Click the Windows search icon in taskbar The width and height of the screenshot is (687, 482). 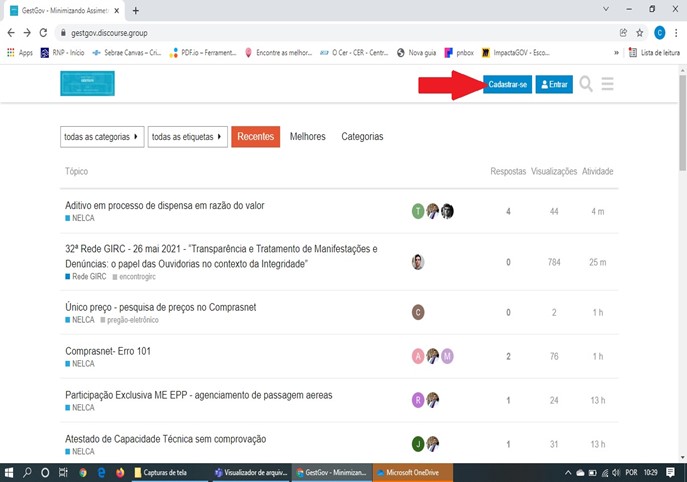[27, 472]
